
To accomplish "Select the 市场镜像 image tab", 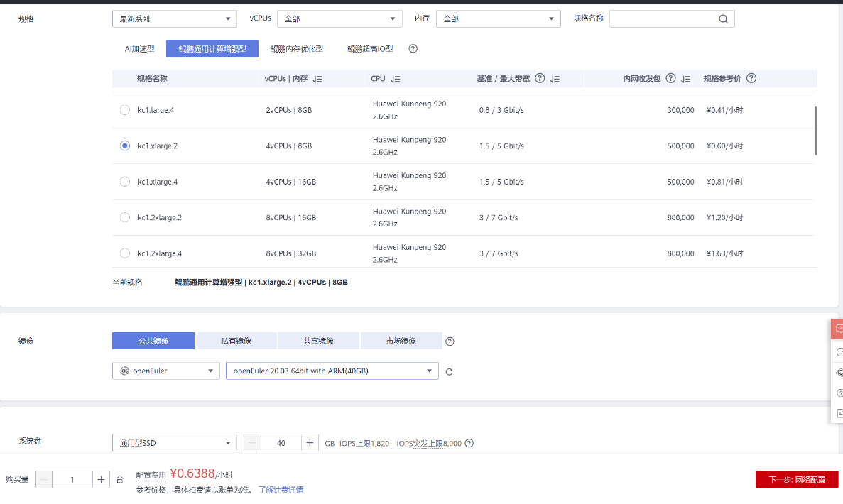I will 401,341.
